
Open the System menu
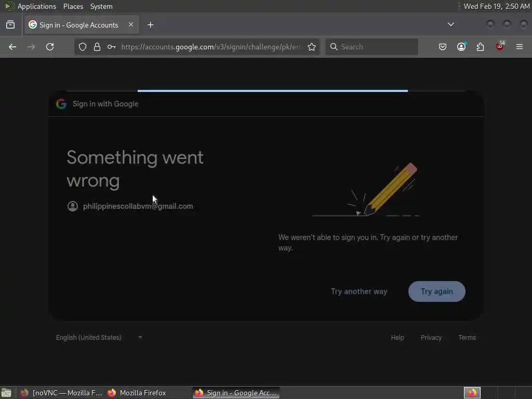pyautogui.click(x=101, y=6)
